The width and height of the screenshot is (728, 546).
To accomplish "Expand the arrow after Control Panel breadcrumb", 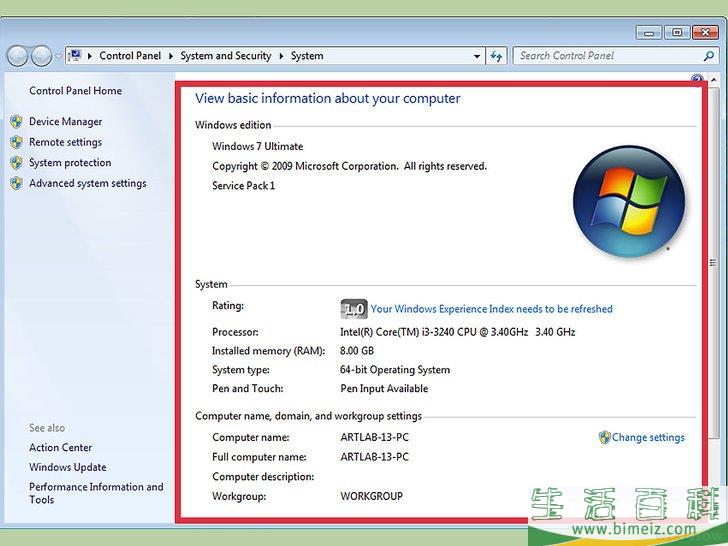I will click(170, 56).
